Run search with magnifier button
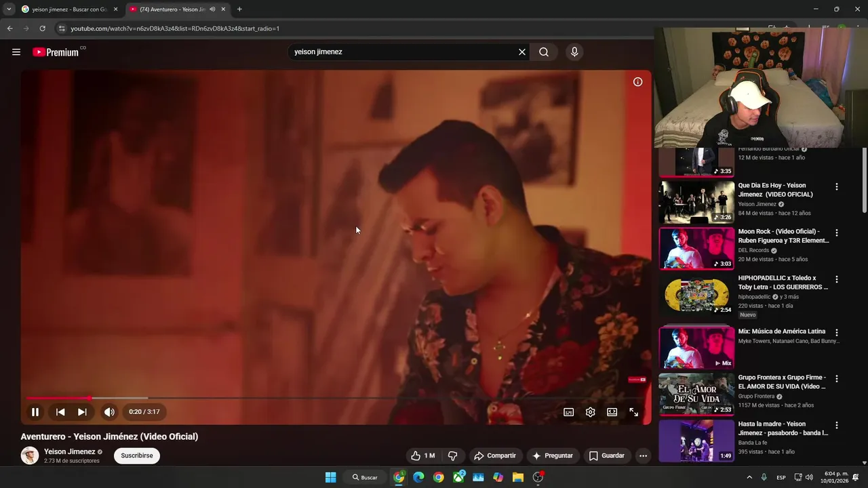The width and height of the screenshot is (868, 488). pos(544,52)
